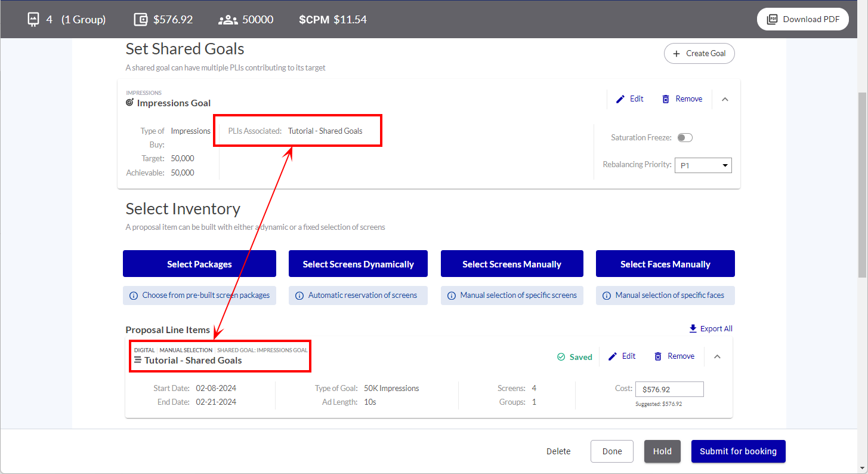Click the green Saved checkmark icon
The height and width of the screenshot is (474, 868).
561,357
